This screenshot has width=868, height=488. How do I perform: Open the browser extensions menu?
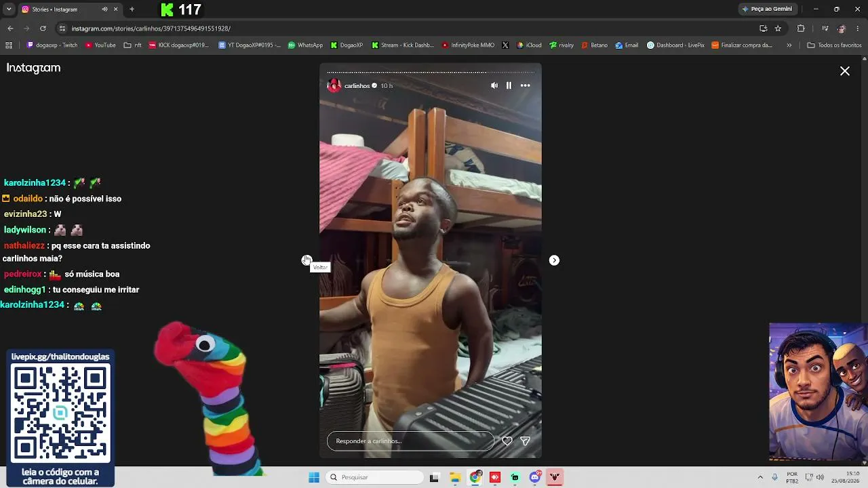(x=801, y=28)
